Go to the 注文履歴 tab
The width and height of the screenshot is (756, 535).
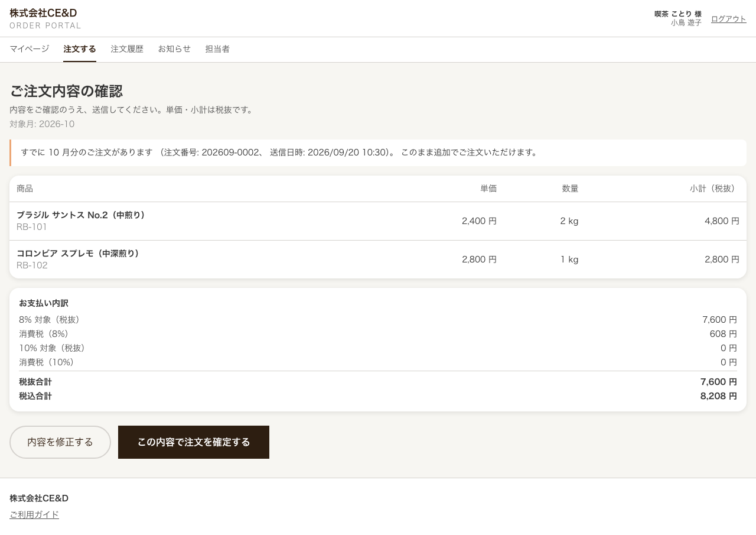(x=127, y=49)
